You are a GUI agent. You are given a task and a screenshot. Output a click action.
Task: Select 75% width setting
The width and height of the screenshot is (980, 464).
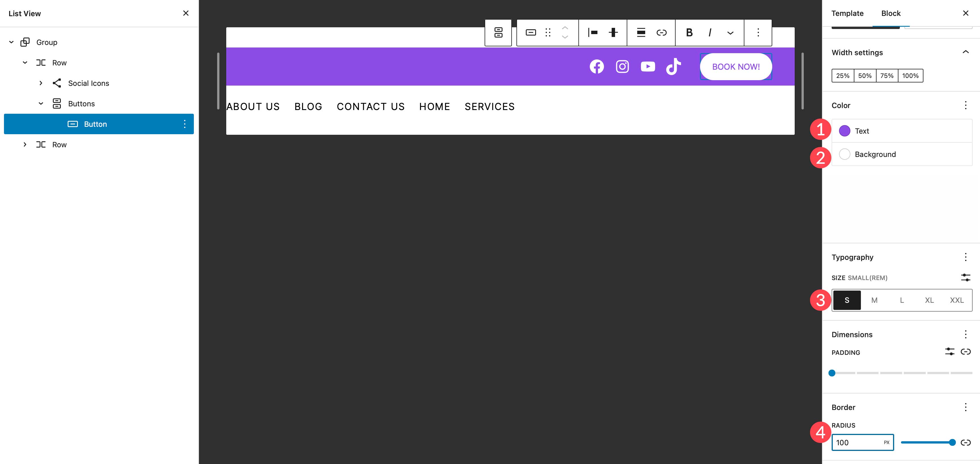click(x=886, y=76)
